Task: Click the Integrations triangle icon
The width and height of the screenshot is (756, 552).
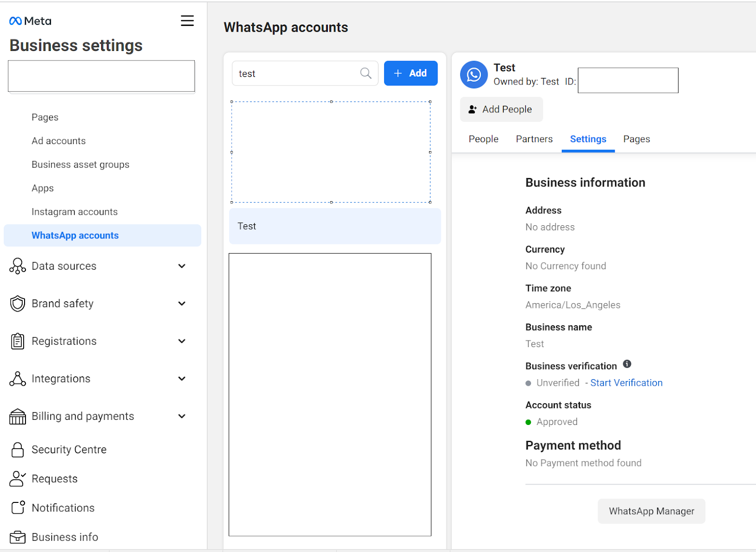Action: pos(17,379)
